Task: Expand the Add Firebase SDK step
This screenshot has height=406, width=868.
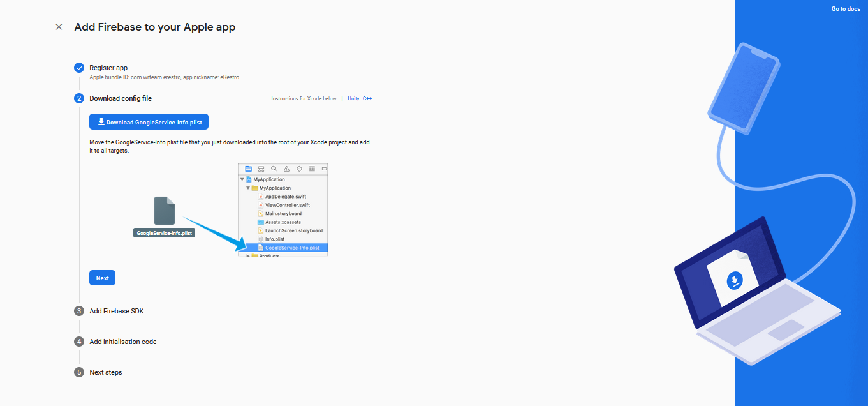Action: 117,311
